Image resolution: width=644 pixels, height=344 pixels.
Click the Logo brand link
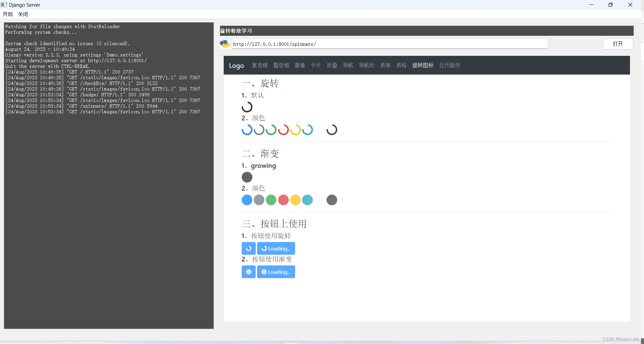click(x=236, y=66)
